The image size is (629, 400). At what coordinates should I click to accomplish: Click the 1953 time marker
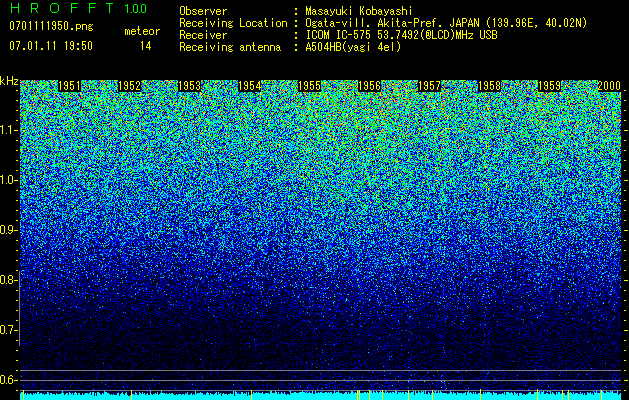pyautogui.click(x=189, y=86)
